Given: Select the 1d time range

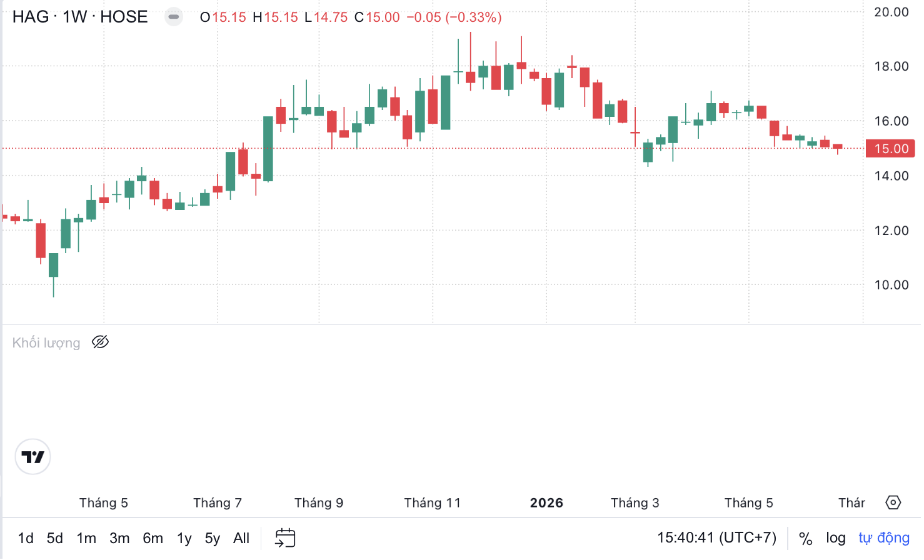Looking at the screenshot, I should pos(26,538).
